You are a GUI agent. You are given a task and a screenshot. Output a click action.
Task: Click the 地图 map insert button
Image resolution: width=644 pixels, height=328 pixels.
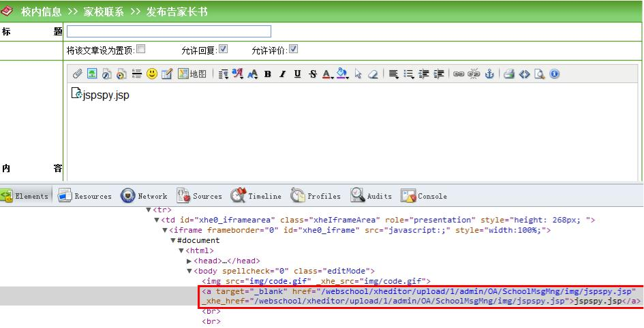point(192,73)
